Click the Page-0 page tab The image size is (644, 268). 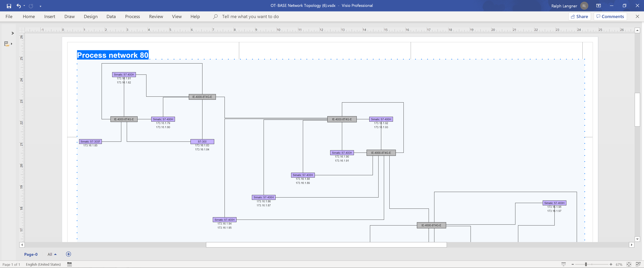tap(31, 254)
